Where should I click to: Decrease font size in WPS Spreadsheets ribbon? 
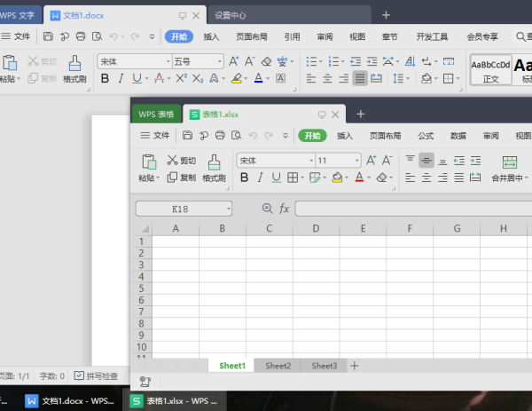[387, 160]
